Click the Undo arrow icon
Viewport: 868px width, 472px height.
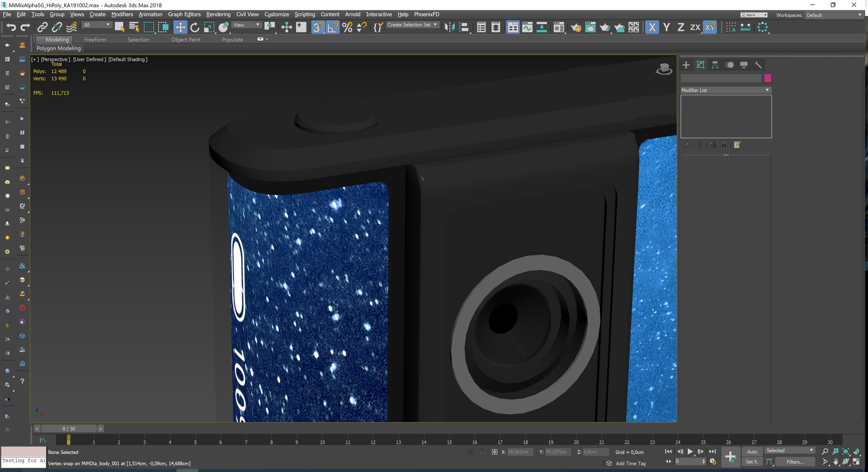(11, 27)
